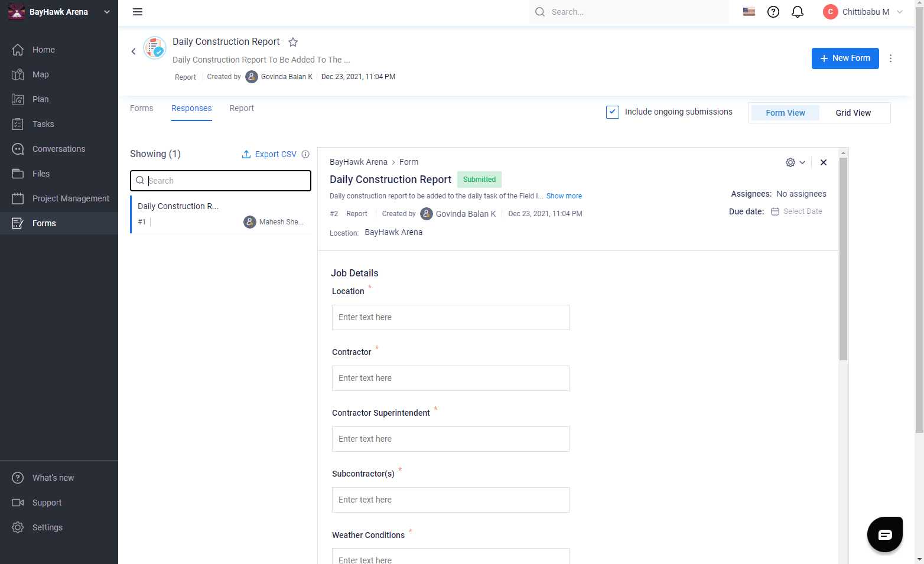Open the Map section
This screenshot has width=924, height=564.
59,74
